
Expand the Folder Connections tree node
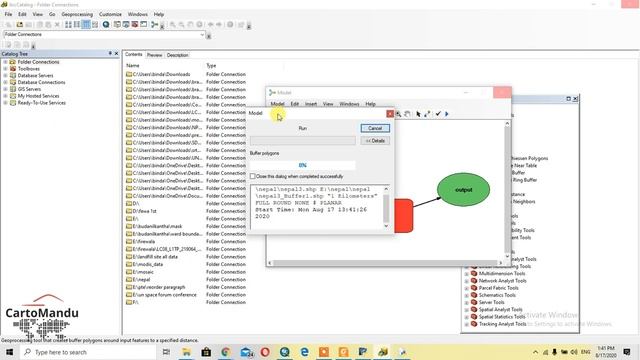pyautogui.click(x=5, y=62)
